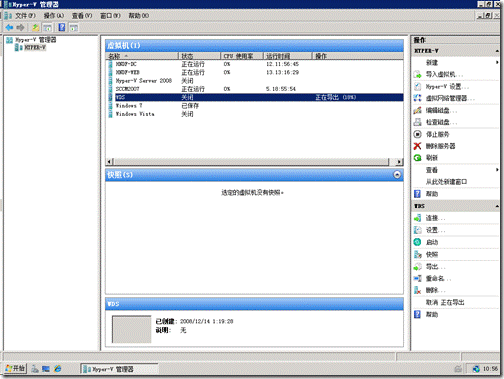
Task: Click the 重命名 rename icon
Action: pos(417,278)
